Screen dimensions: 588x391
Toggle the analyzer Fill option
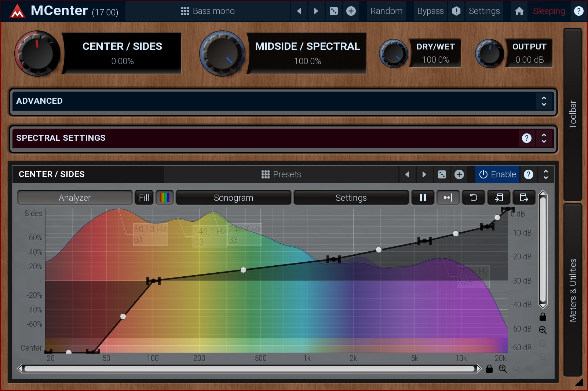[x=144, y=198]
